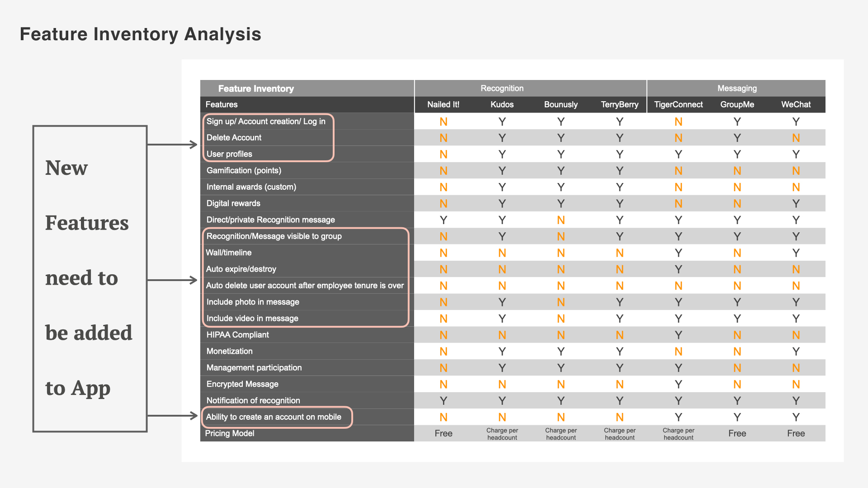Click the New Features need to be added box
The width and height of the screenshot is (868, 488).
90,278
